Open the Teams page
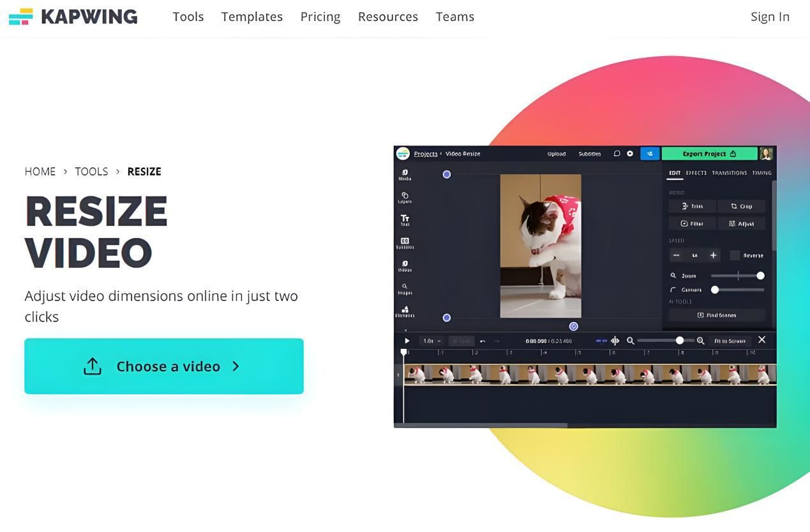The width and height of the screenshot is (810, 532). (x=455, y=17)
